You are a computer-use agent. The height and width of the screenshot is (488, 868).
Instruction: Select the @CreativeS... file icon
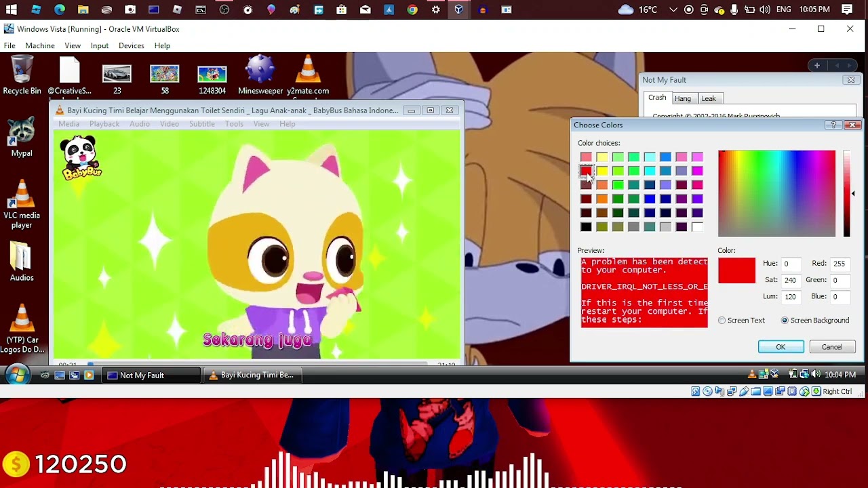coord(69,75)
